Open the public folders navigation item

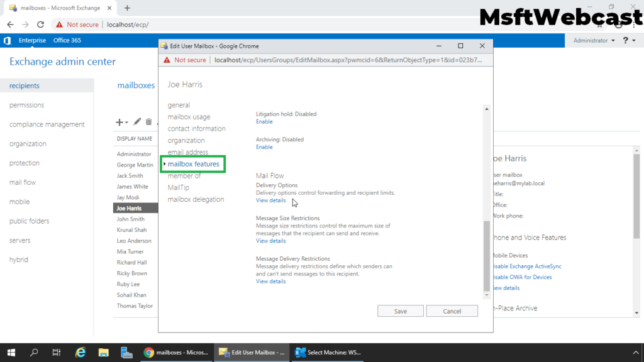[x=29, y=221]
